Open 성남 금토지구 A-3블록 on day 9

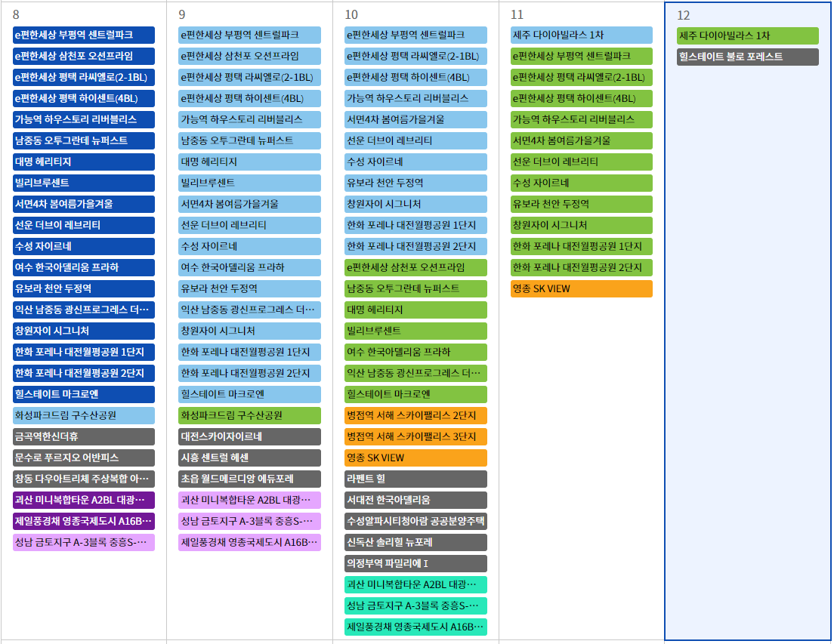coord(249,521)
